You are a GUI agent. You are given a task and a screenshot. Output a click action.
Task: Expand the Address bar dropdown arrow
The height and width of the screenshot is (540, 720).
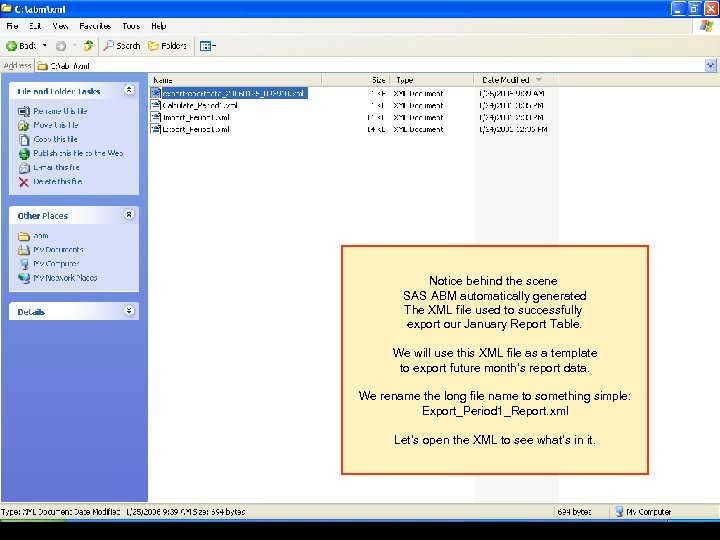tap(710, 66)
